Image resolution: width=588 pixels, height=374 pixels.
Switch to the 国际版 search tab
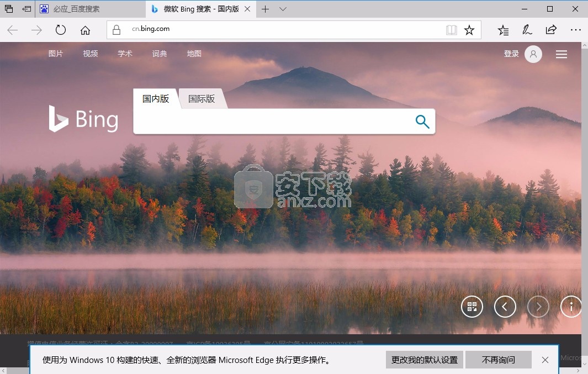[x=202, y=99]
